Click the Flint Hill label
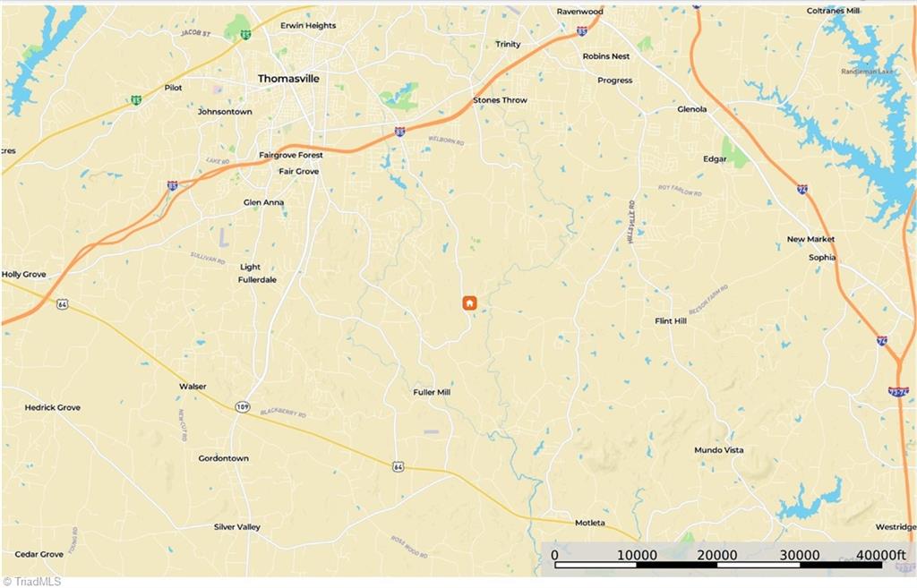 (x=671, y=321)
